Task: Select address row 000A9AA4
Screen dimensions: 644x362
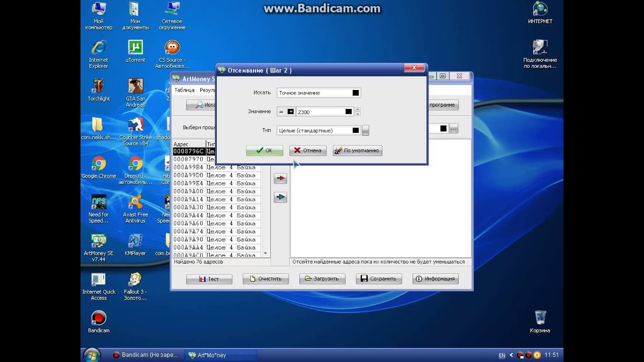Action: click(216, 248)
